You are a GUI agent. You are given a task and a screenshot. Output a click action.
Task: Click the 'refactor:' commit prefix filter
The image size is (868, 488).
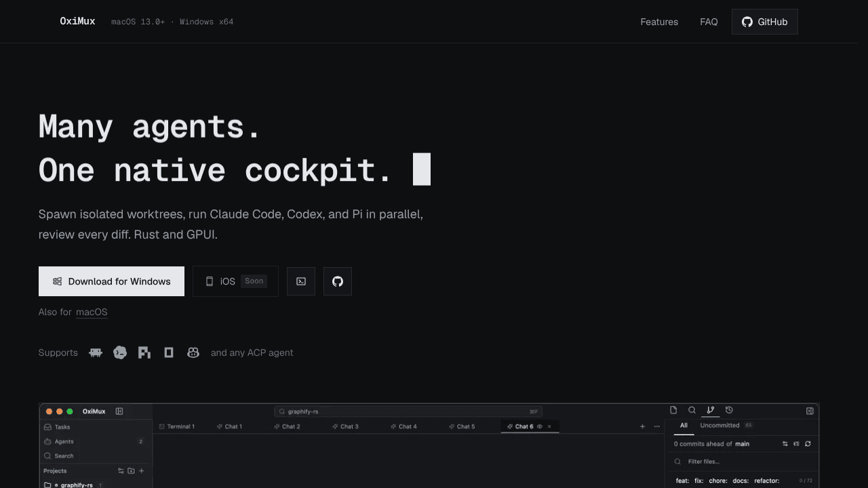point(766,481)
